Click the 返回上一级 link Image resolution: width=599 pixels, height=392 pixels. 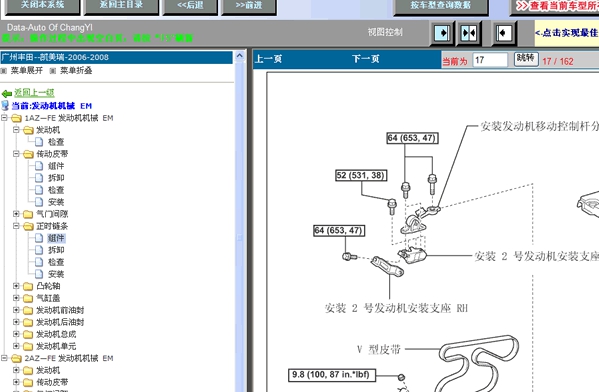[x=34, y=93]
